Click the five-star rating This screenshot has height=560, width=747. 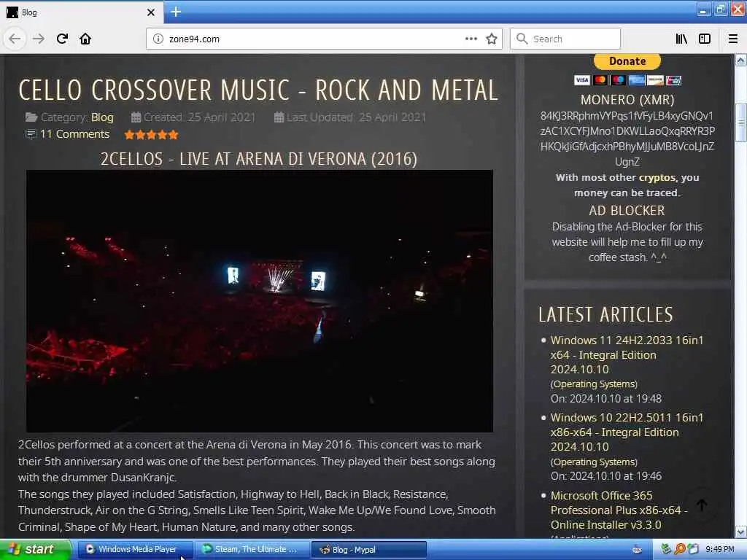(x=152, y=135)
